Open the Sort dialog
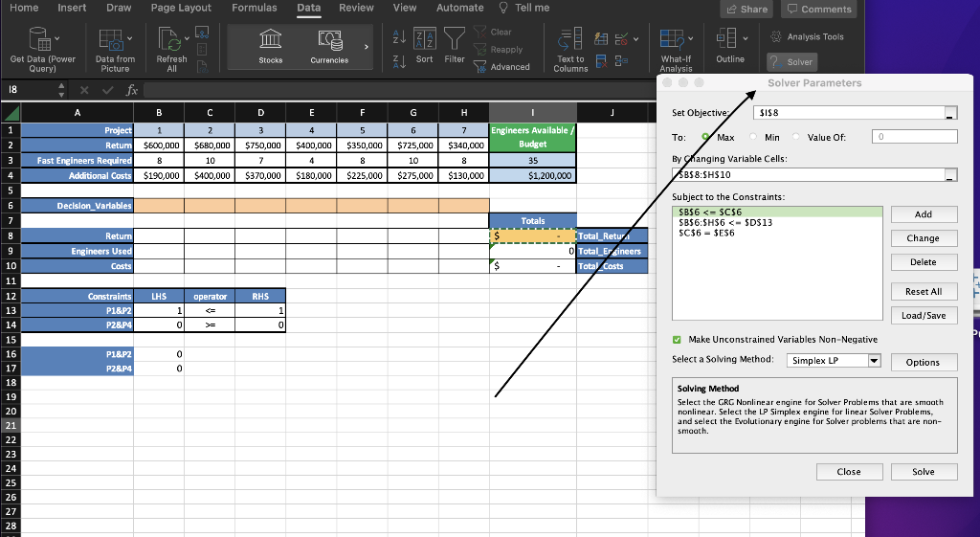 point(424,46)
